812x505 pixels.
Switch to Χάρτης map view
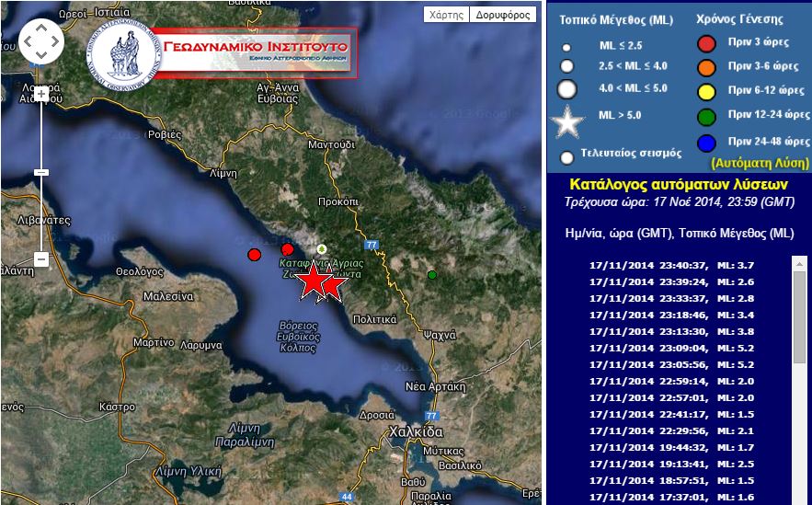click(x=447, y=15)
